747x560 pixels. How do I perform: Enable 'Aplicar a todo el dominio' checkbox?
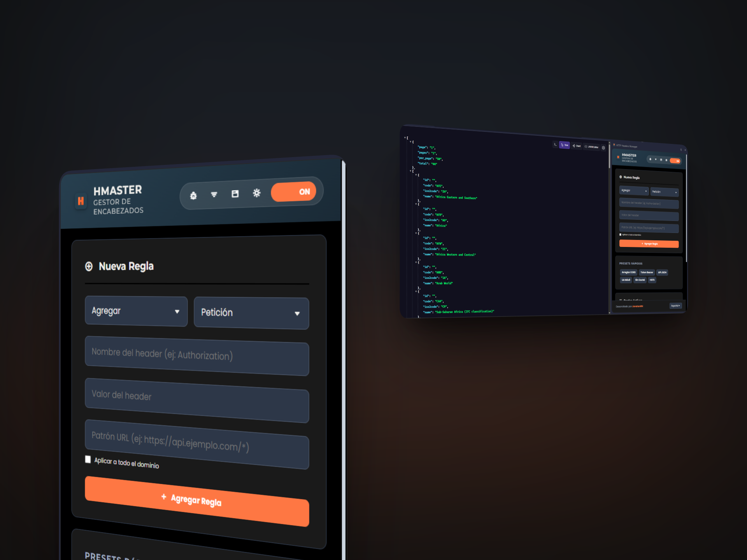(x=88, y=460)
